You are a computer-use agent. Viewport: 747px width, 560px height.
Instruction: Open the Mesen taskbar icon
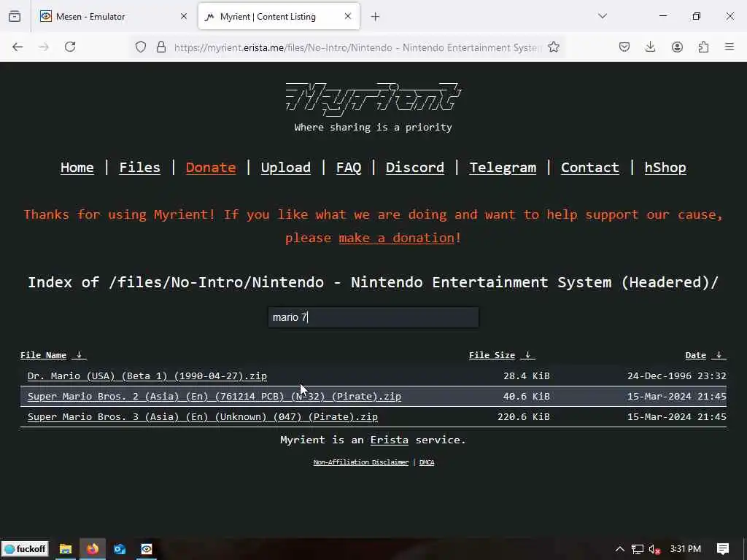click(x=146, y=549)
